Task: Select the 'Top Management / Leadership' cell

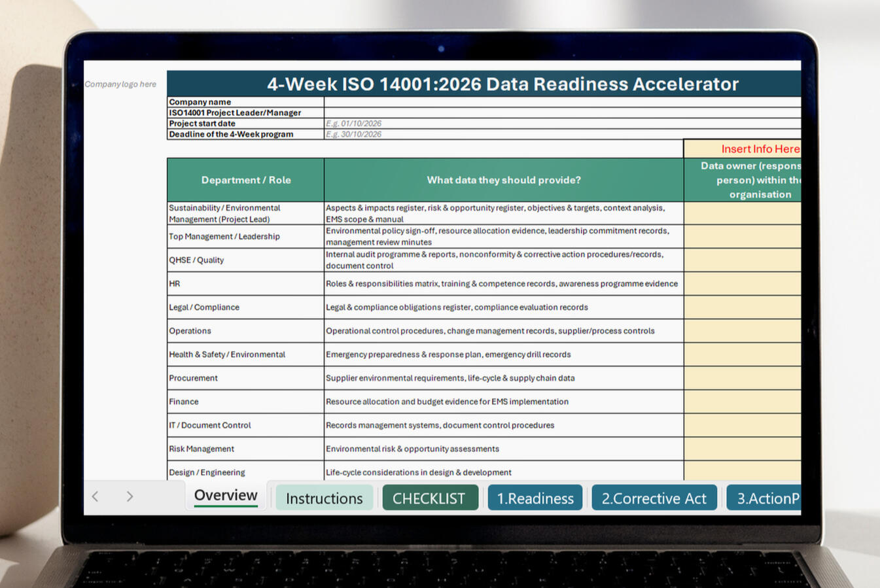Action: [246, 237]
